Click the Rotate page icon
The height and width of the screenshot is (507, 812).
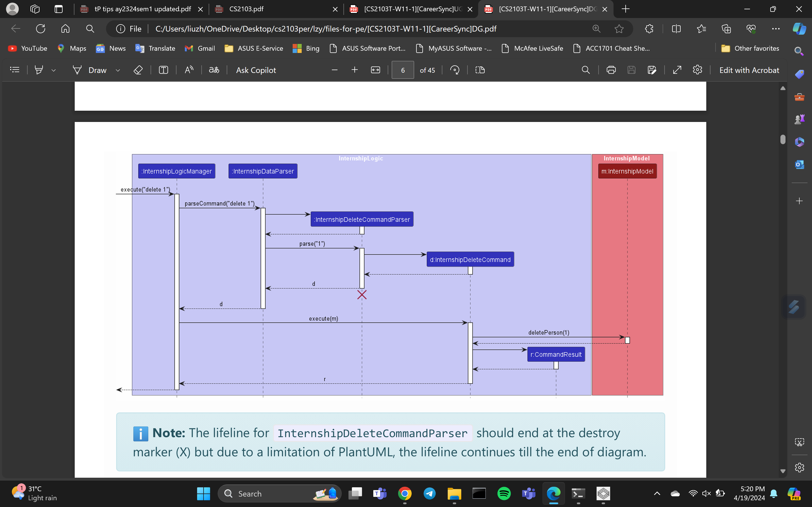(455, 70)
